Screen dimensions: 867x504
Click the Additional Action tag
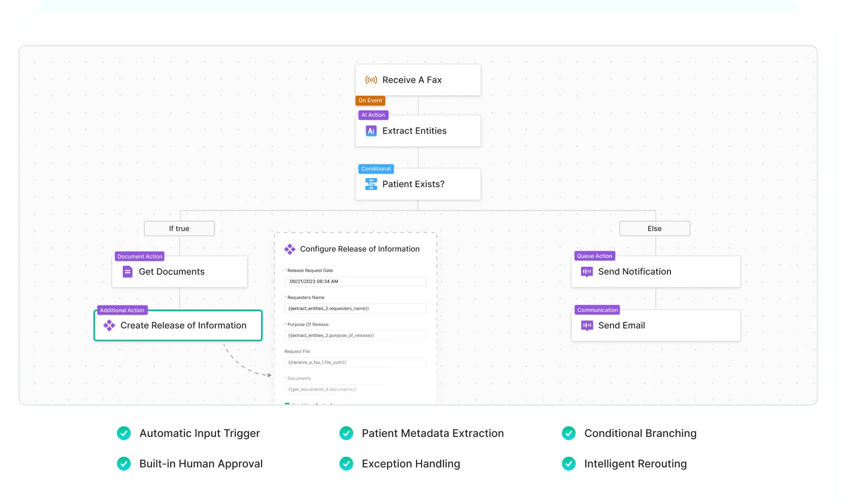click(x=122, y=310)
